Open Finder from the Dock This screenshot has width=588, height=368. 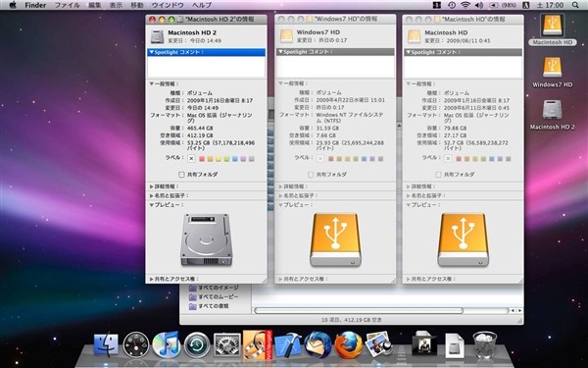point(106,344)
